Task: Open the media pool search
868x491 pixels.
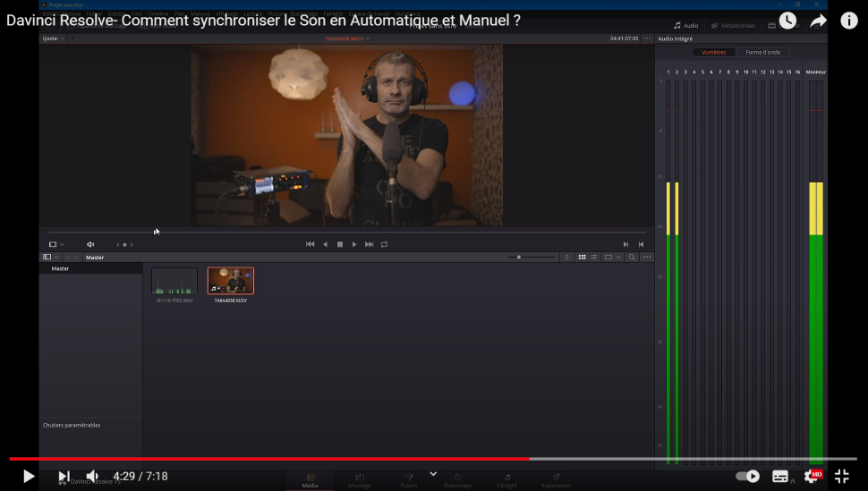Action: pos(632,257)
